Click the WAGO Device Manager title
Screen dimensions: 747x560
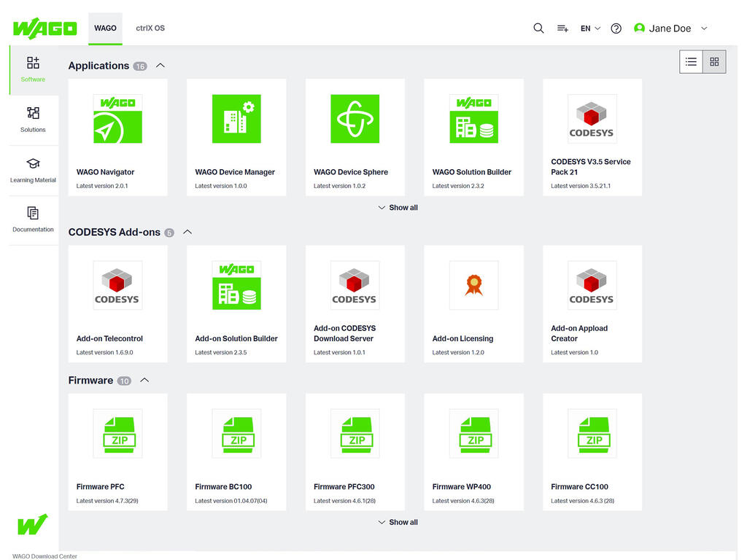[235, 172]
